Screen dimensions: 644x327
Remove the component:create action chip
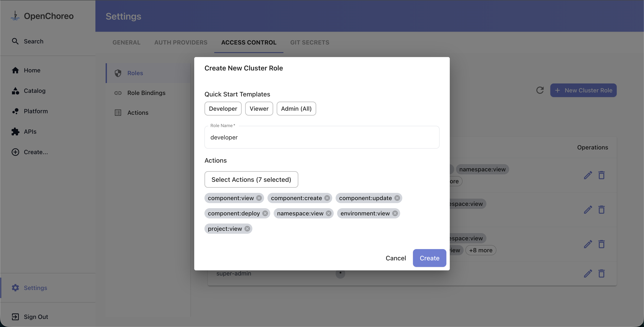pos(327,198)
